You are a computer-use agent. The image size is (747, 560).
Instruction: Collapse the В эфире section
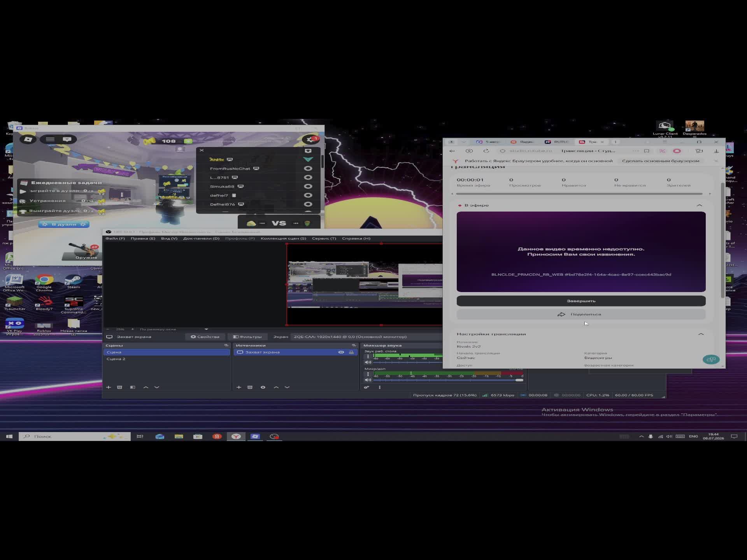(700, 205)
